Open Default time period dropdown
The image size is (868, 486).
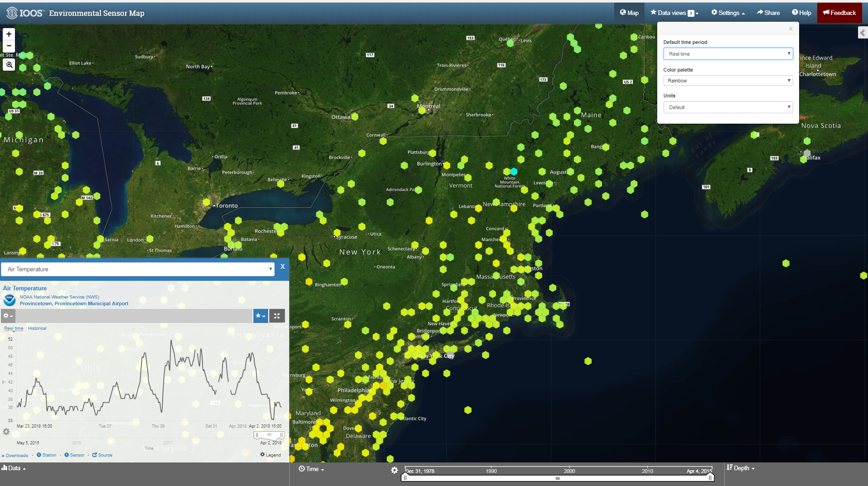coord(728,54)
